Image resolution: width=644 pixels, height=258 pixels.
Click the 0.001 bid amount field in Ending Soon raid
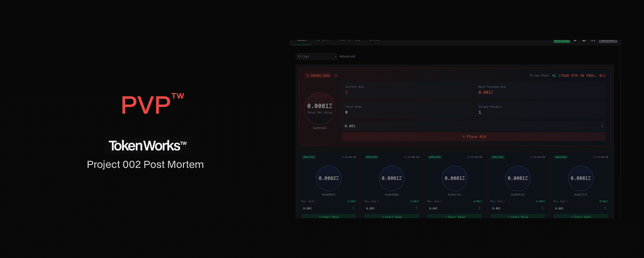tap(472, 126)
